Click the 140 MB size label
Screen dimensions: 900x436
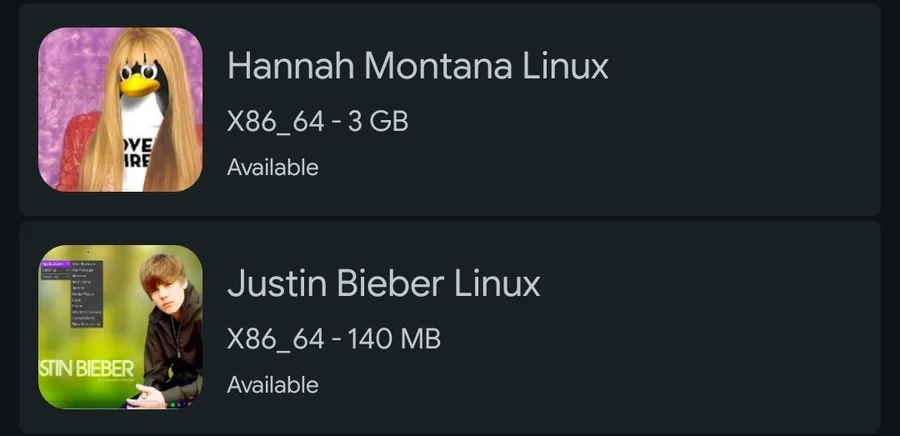[x=394, y=339]
